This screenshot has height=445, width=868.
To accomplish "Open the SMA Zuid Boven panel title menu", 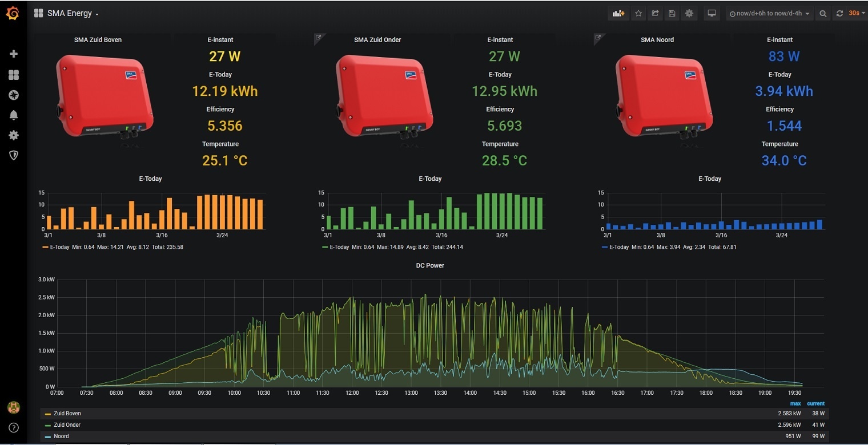I will (98, 40).
